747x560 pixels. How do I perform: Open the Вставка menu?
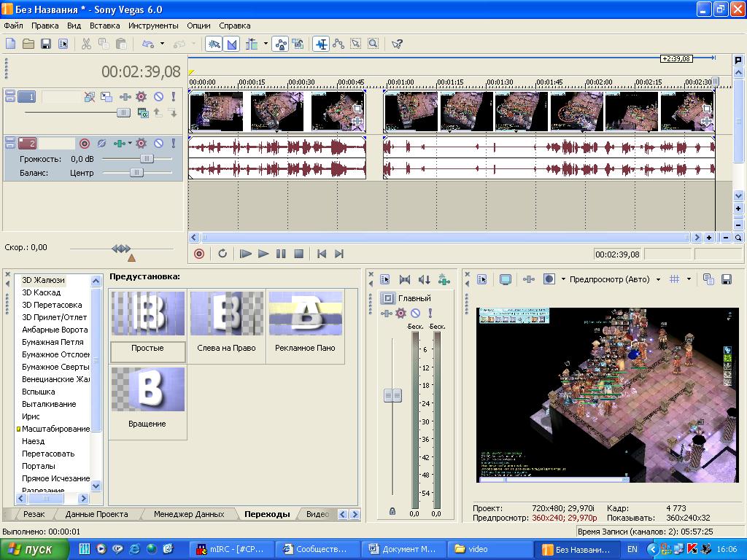point(105,26)
